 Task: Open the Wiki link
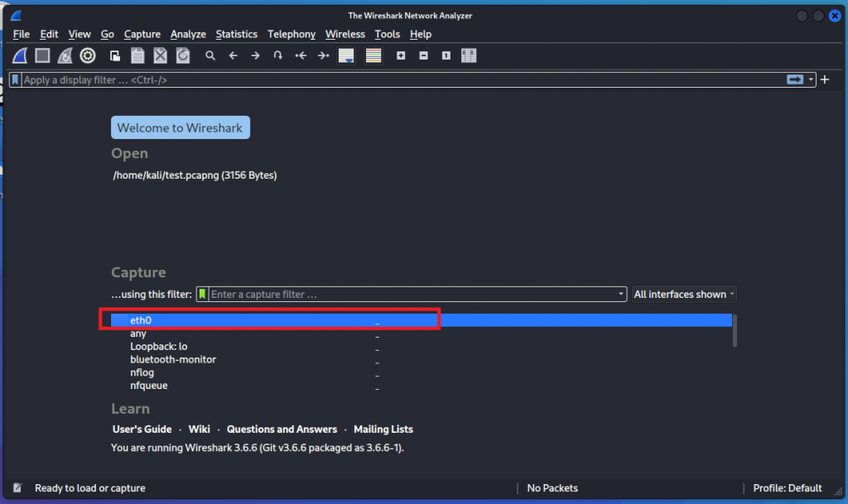(199, 429)
